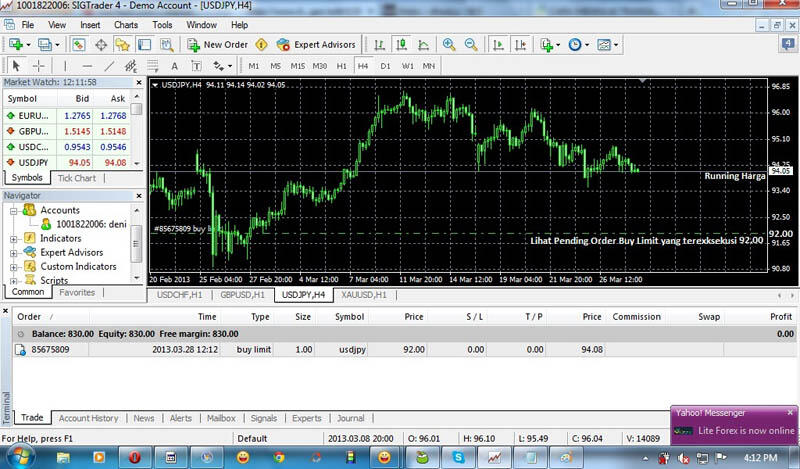Open the Tools menu
The image size is (800, 469).
tap(162, 24)
